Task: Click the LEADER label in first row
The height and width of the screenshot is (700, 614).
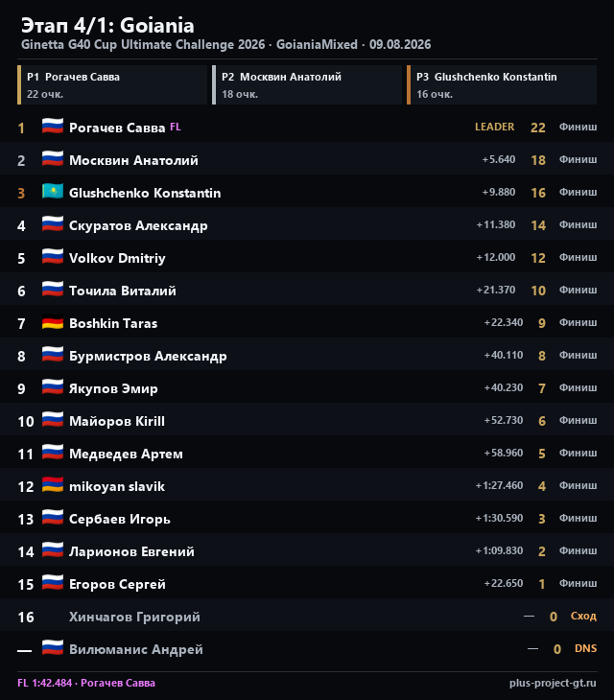Action: point(495,127)
